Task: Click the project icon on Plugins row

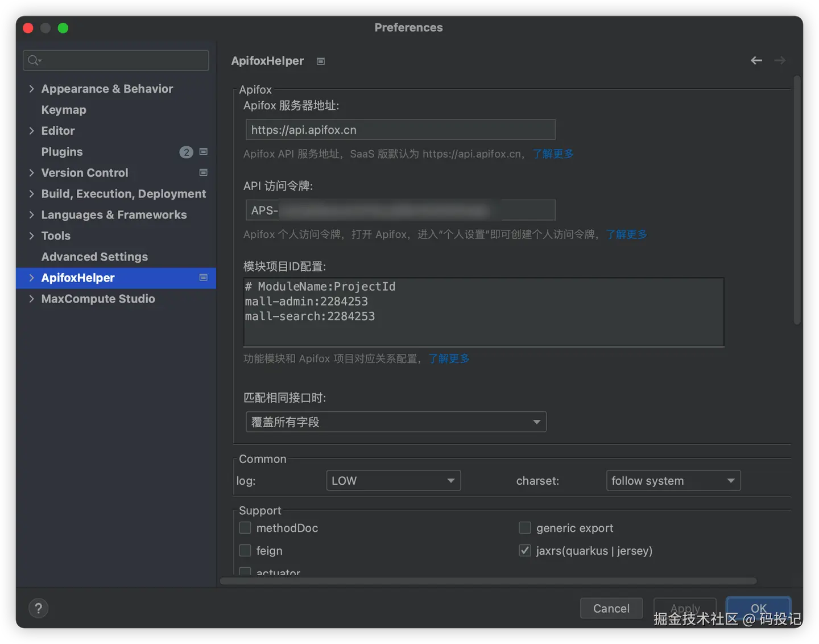Action: [204, 151]
